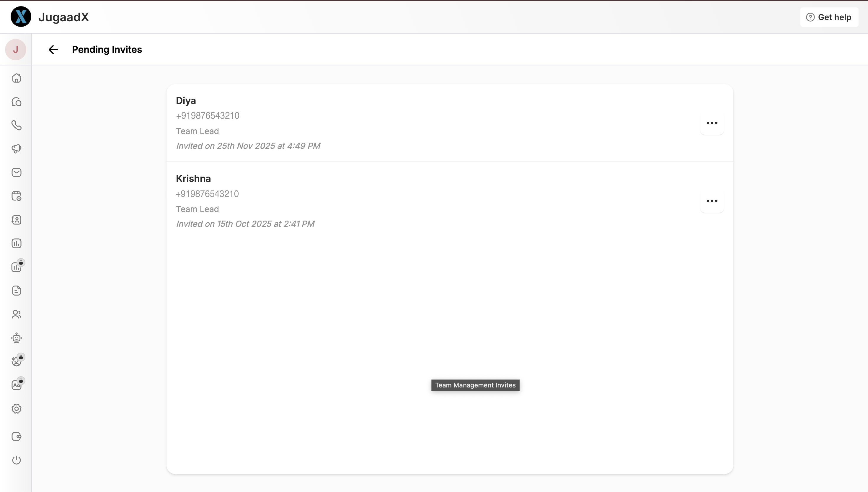Viewport: 868px width, 492px height.
Task: Go back from Pending Invites
Action: point(53,50)
